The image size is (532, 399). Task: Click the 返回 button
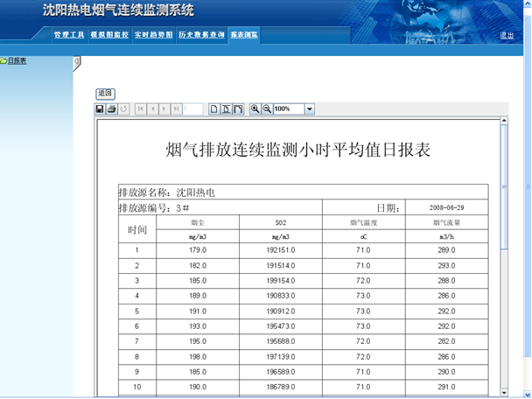[x=105, y=93]
